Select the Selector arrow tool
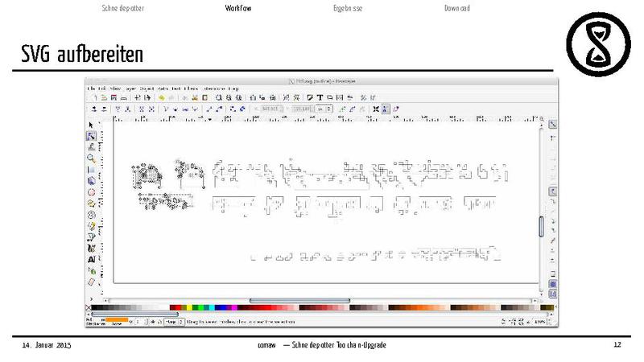This screenshot has height=362, width=644. [91, 125]
